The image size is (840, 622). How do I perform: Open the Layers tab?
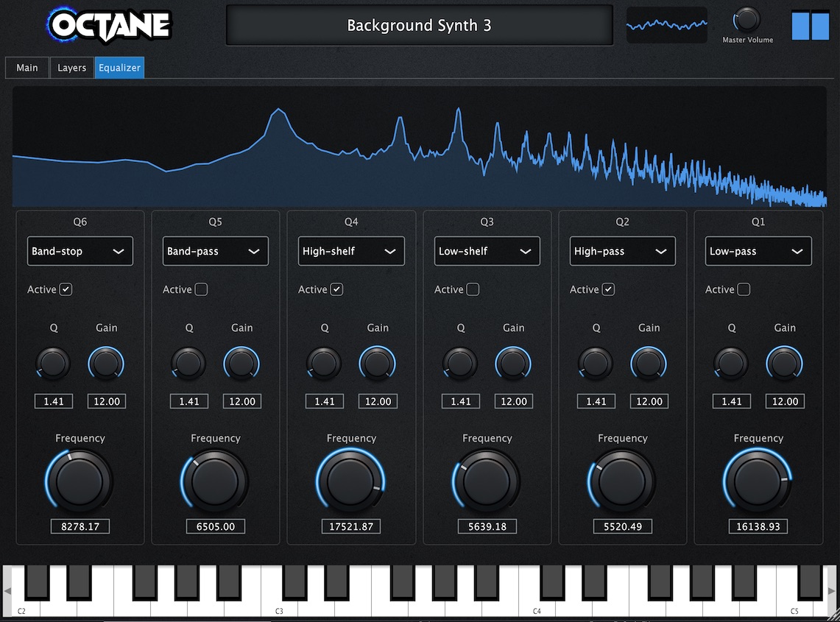point(71,67)
